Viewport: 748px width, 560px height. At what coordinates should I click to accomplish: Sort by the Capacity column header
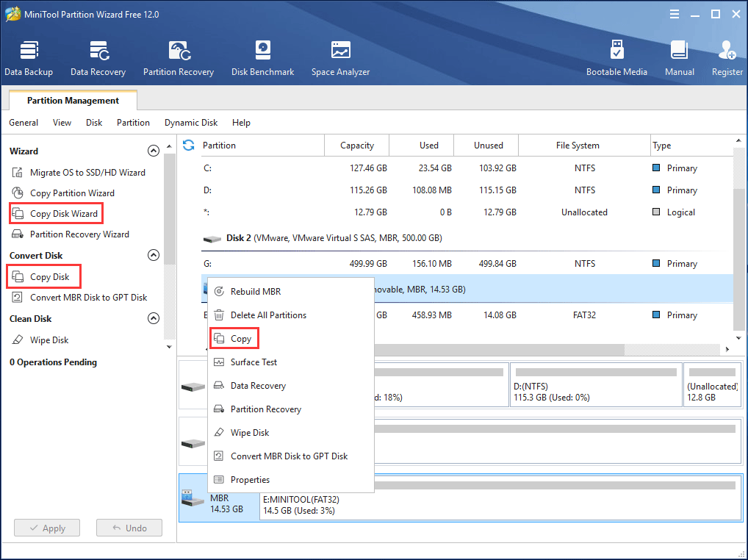coord(357,145)
